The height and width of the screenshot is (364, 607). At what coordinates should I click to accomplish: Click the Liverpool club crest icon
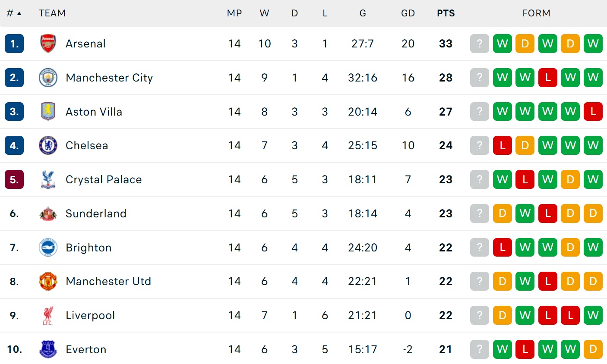click(48, 315)
